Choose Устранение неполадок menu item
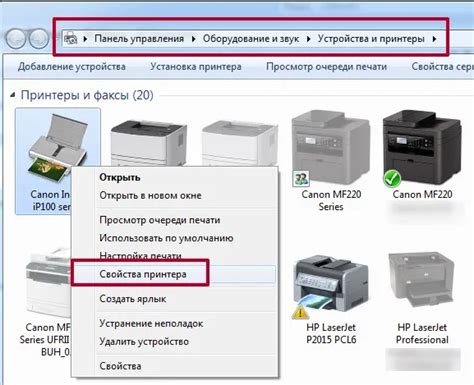This screenshot has height=385, width=474. point(151,323)
